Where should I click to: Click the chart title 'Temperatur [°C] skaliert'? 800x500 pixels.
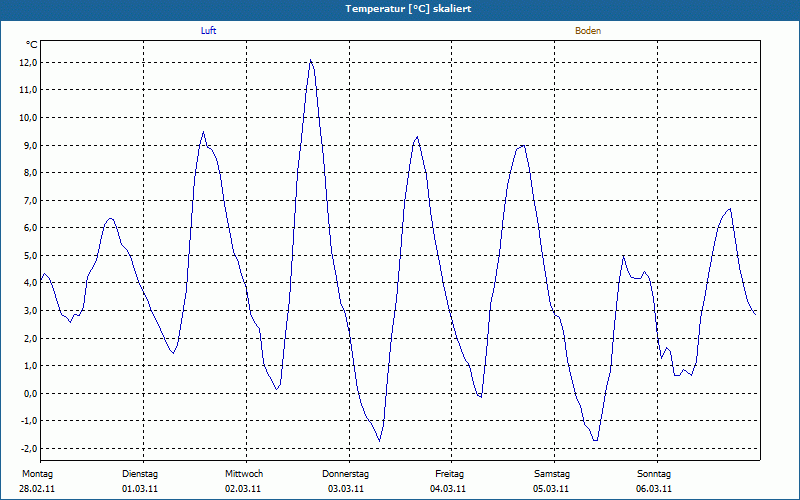pos(408,9)
